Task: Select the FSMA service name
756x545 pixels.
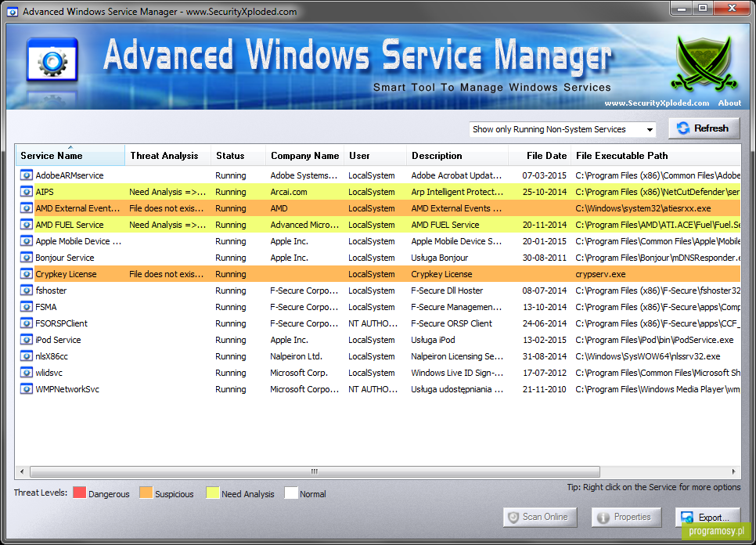Action: [46, 307]
